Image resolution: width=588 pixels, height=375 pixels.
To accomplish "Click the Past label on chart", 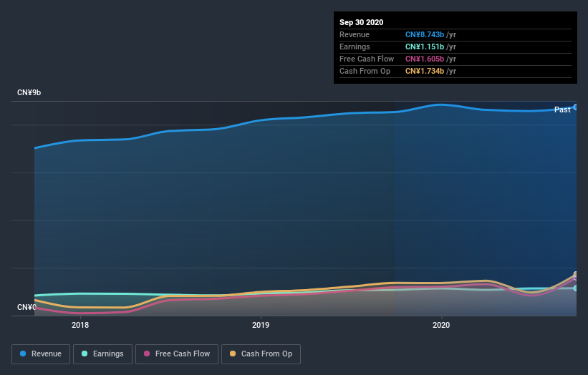I will coord(562,109).
